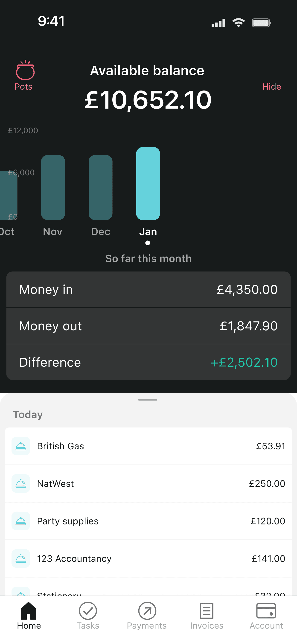Open the Account wallet icon
Screen dimensions: 297x644
click(266, 611)
